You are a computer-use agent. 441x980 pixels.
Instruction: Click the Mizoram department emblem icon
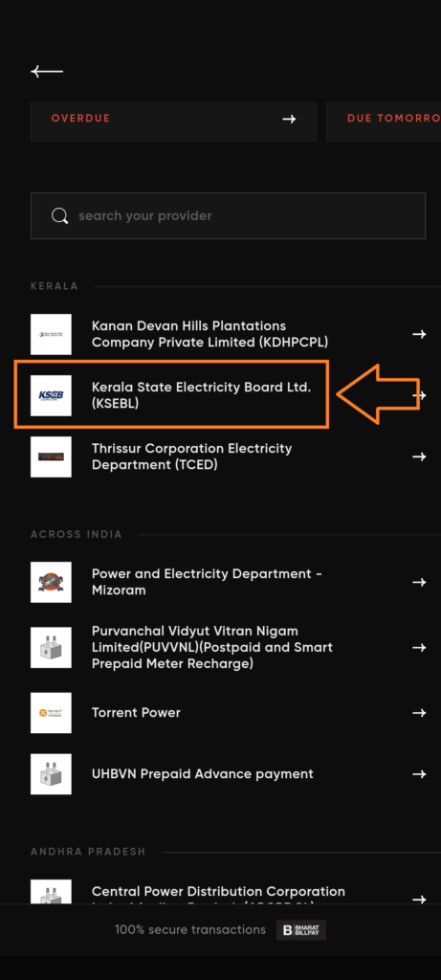click(x=51, y=582)
